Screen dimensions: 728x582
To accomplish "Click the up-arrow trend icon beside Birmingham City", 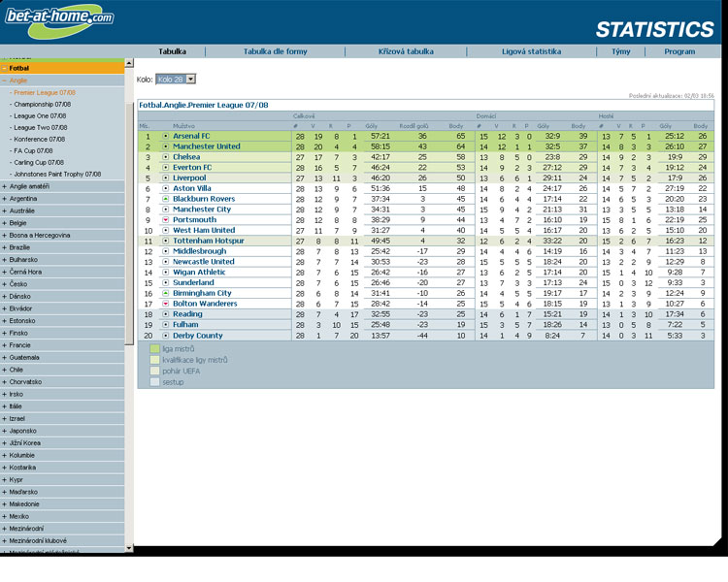I will (x=166, y=293).
